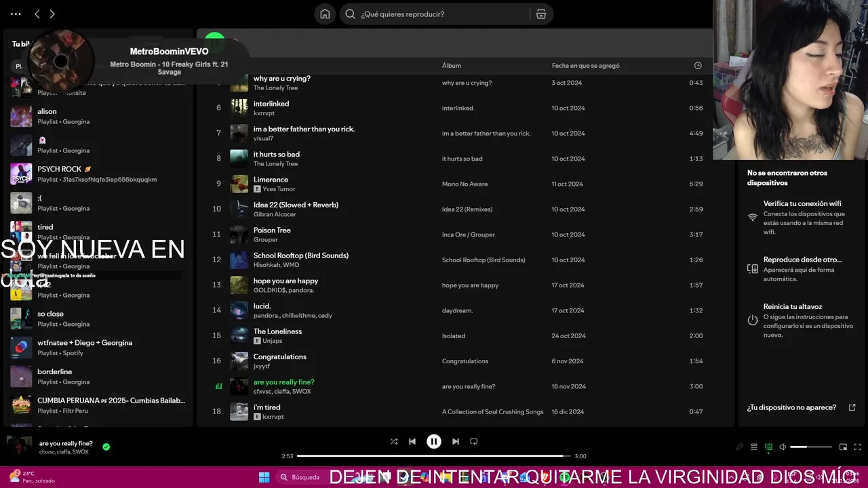This screenshot has height=488, width=868.
Task: Open the 'PSYCH ROCK' playlist
Action: pos(98,174)
